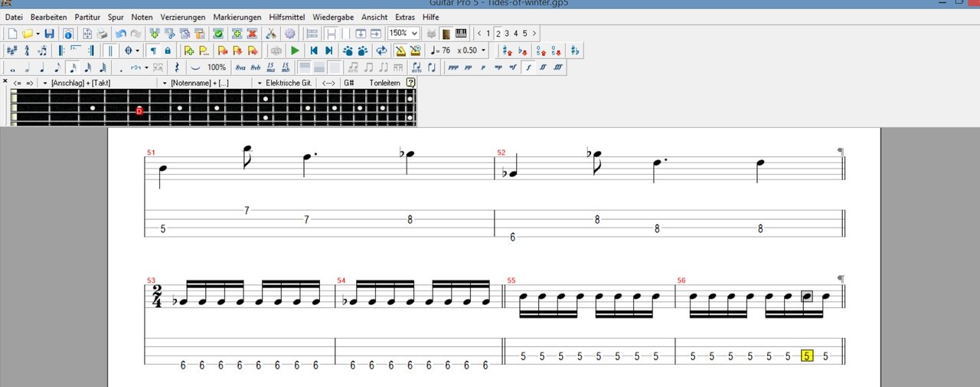Open preferences with the gear icon
The image size is (980, 387).
pyautogui.click(x=290, y=34)
